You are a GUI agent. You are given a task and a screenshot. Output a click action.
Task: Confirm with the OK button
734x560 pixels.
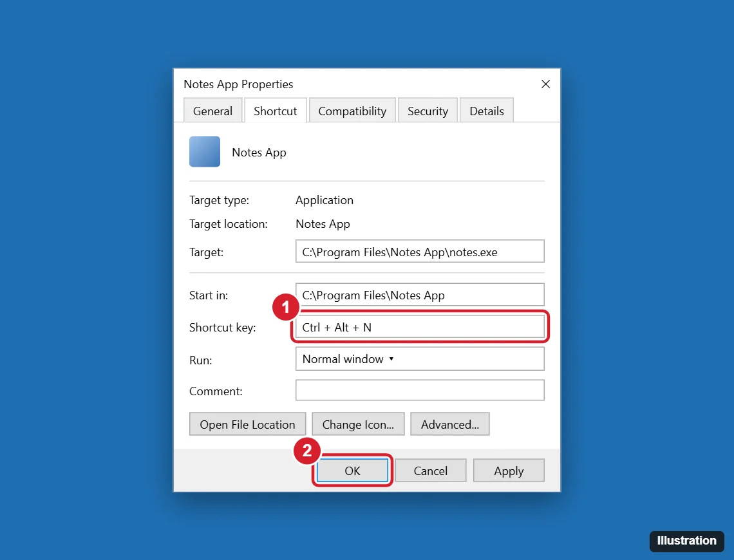click(352, 470)
